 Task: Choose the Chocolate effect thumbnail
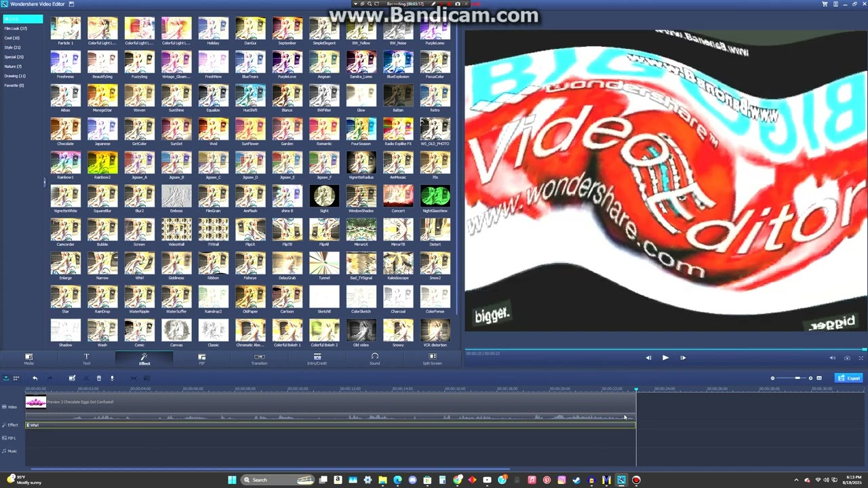pyautogui.click(x=65, y=129)
